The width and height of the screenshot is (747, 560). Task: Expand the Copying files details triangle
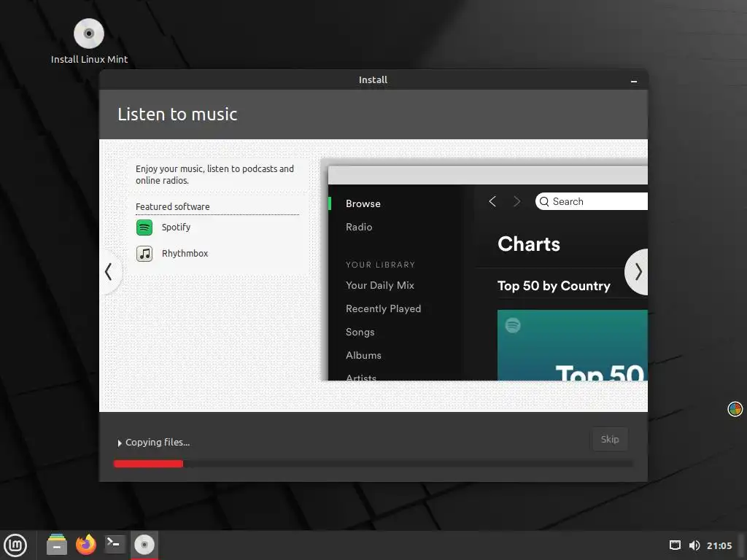pos(120,443)
